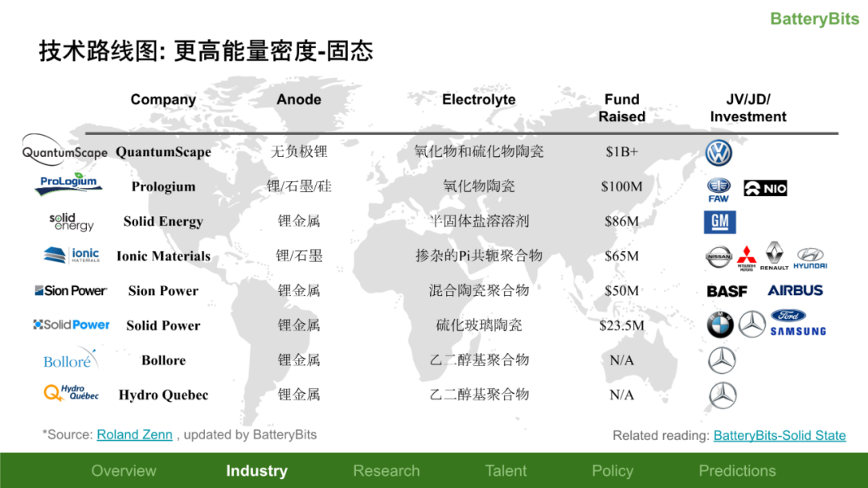Click the FAW logo
Screen dimensions: 868x488
click(719, 190)
